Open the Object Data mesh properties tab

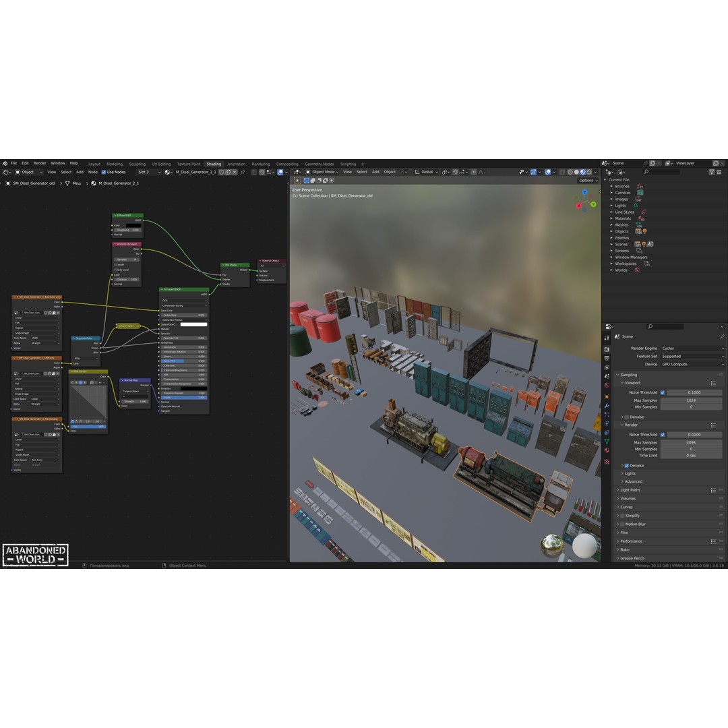pyautogui.click(x=607, y=441)
